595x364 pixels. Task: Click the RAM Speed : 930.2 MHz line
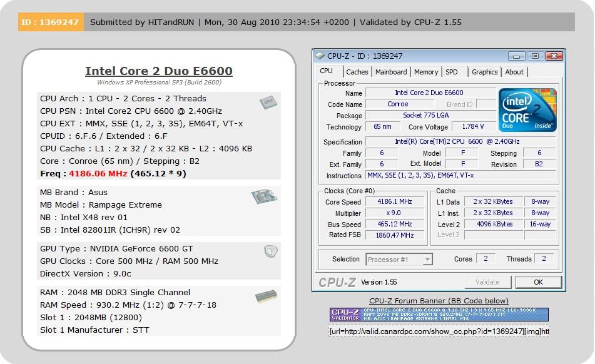pyautogui.click(x=128, y=305)
